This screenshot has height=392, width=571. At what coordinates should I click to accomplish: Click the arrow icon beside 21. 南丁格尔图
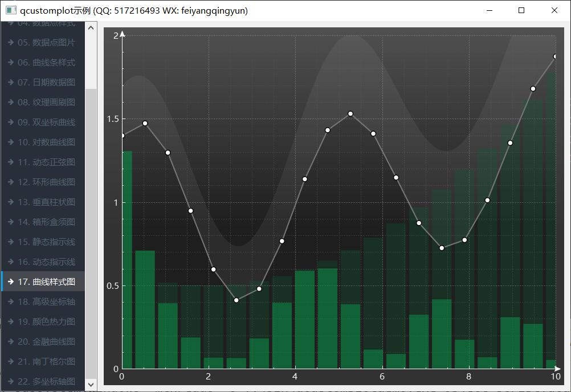11,362
